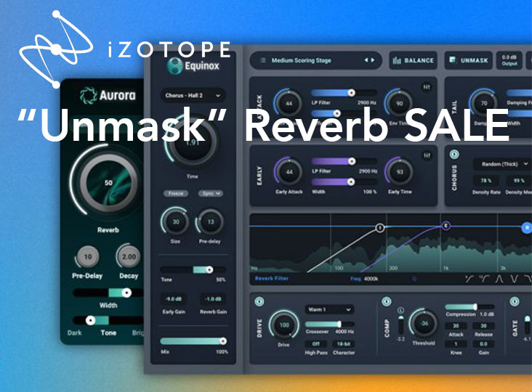This screenshot has width=532, height=392.
Task: Click the High Pass Off button
Action: click(x=316, y=343)
